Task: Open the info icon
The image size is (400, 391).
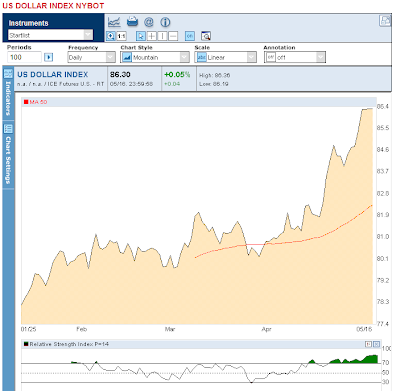Action: click(x=165, y=22)
